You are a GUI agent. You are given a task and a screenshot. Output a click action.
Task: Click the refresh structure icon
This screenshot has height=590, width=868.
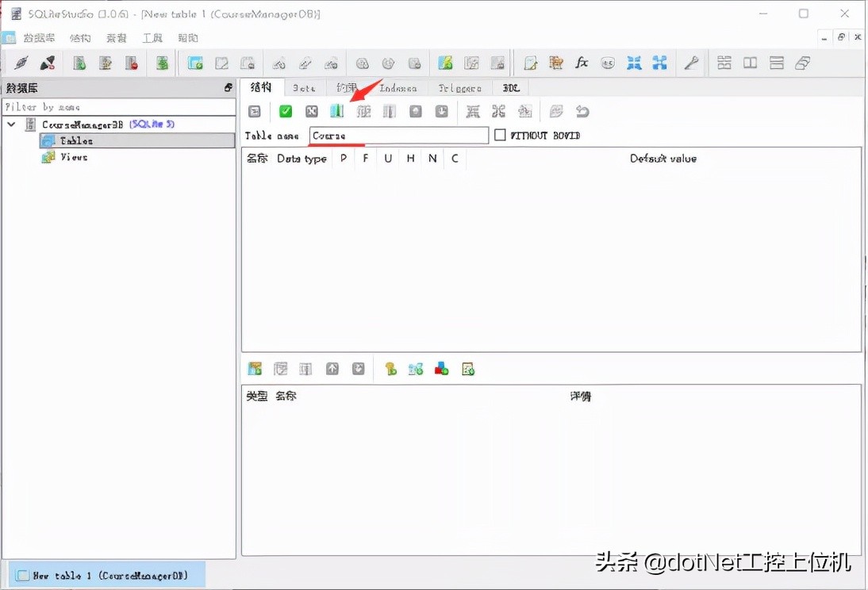click(x=253, y=111)
